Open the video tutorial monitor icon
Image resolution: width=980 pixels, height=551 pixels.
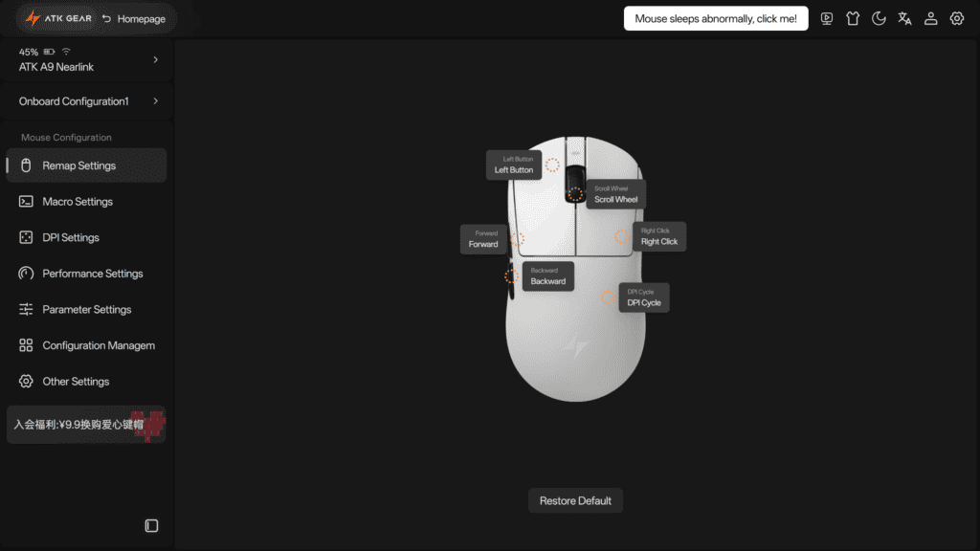click(826, 19)
